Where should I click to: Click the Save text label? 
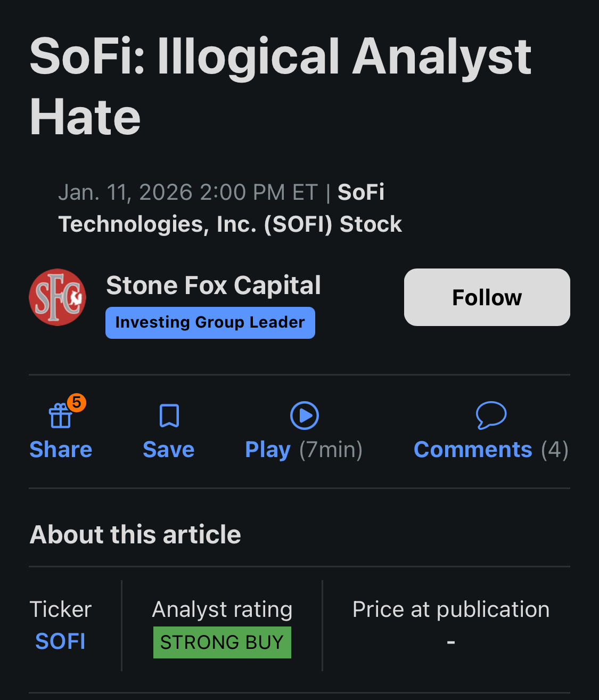pos(169,450)
